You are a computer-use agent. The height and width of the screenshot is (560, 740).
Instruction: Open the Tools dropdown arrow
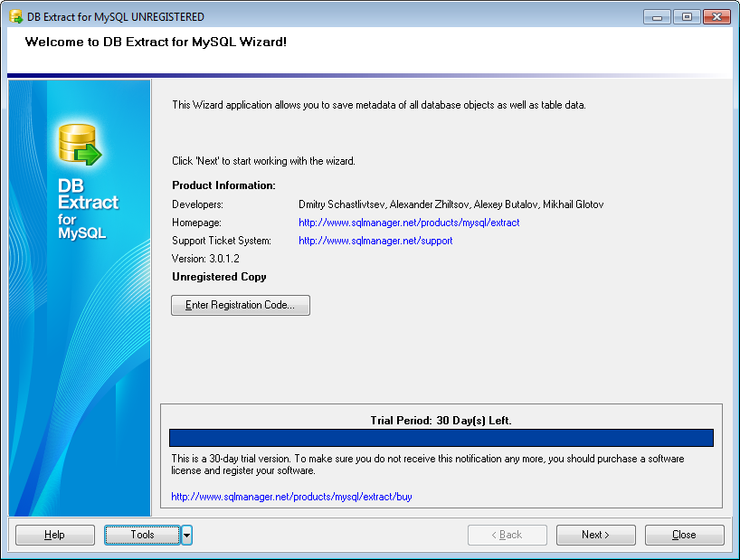tap(186, 535)
